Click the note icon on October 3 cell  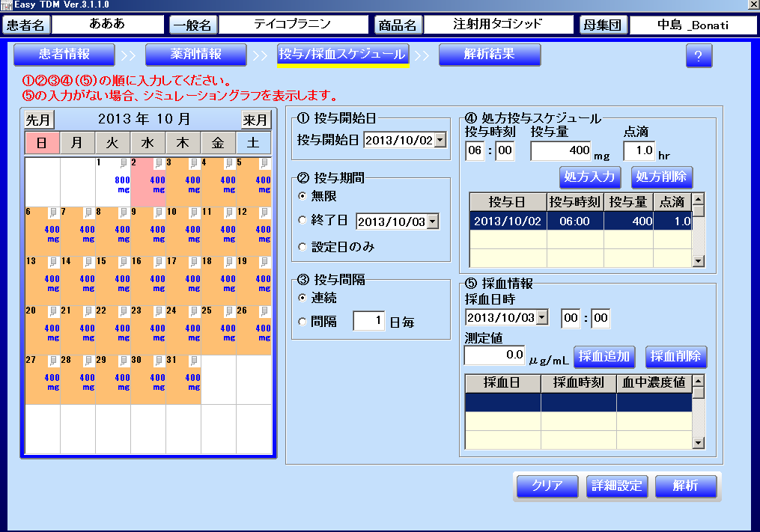(194, 163)
